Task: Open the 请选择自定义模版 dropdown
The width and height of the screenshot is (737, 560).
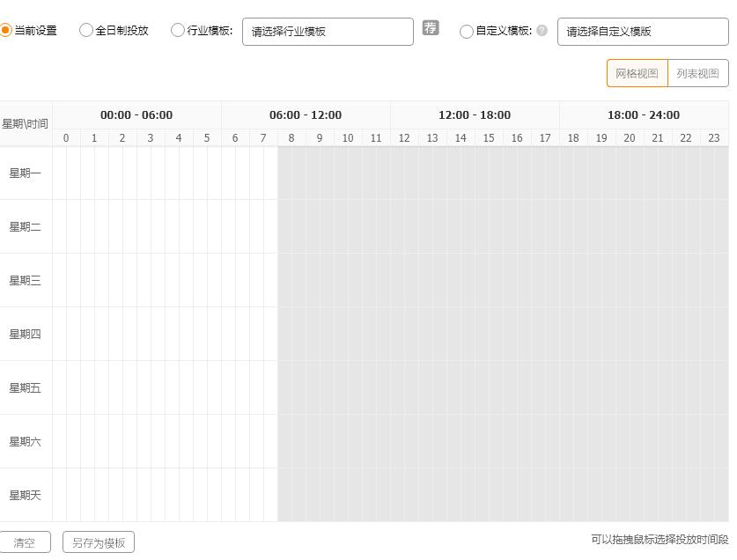Action: point(643,31)
